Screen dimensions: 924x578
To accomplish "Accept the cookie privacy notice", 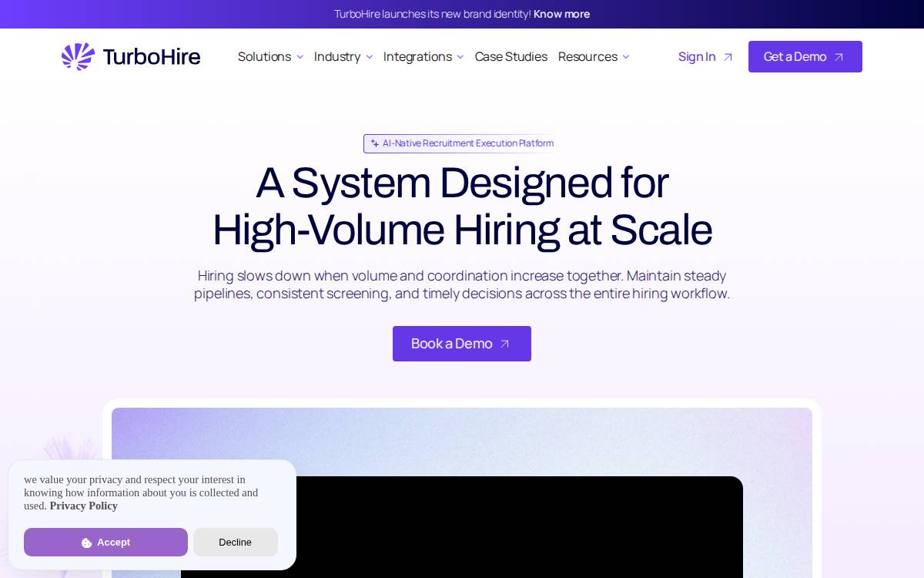I will coord(105,543).
